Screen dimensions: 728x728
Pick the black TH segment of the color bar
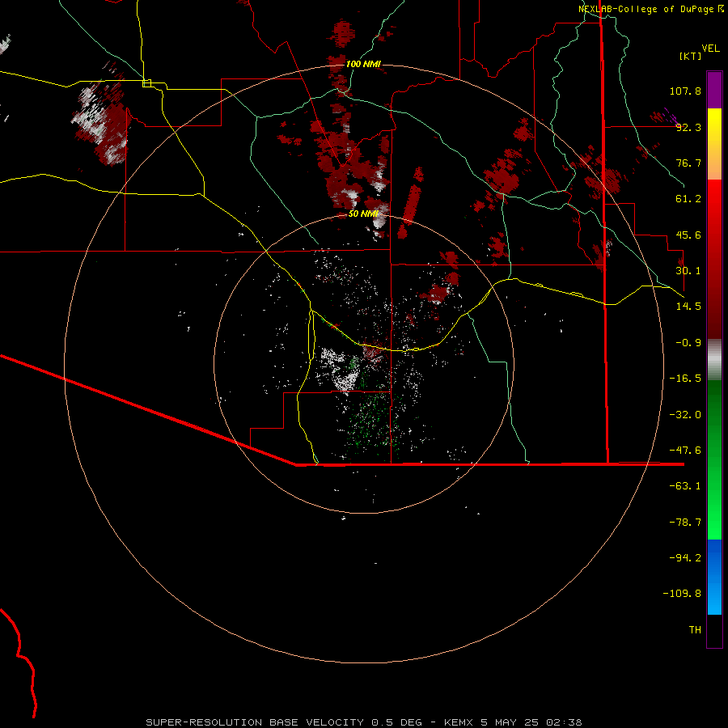coord(714,631)
